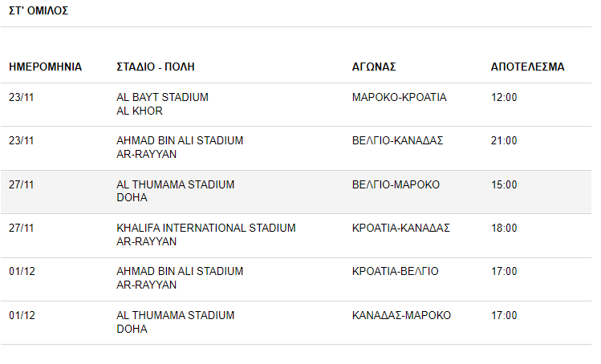Select the ΒΕΛΓΙΟ-ΚΑΝΑΔΑΣ match
The height and width of the screenshot is (364, 601).
point(397,140)
